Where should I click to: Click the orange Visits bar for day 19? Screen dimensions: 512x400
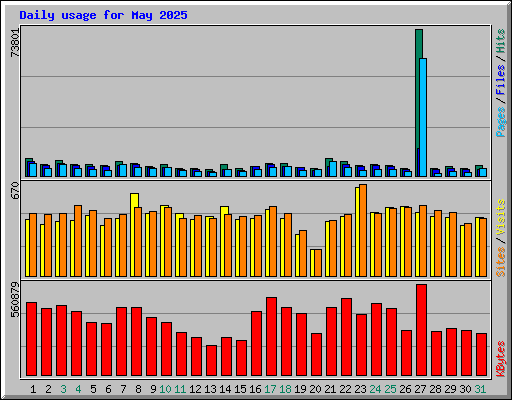(303, 253)
